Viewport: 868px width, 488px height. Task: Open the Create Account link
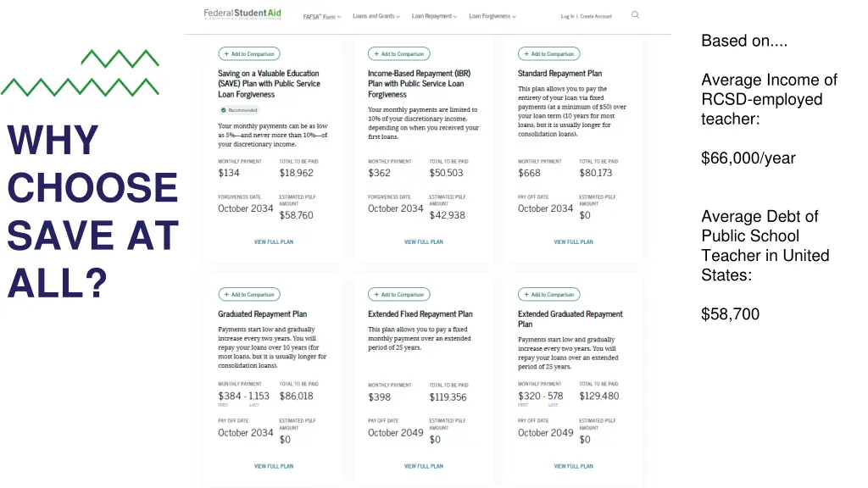(596, 16)
